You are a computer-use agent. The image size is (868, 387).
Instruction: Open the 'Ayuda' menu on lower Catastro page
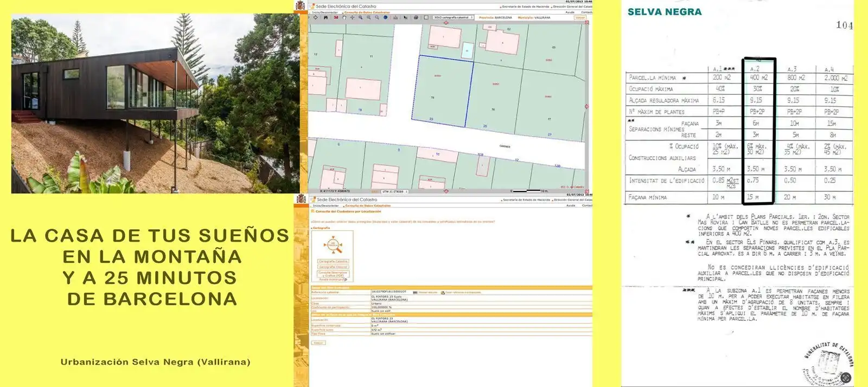570,205
